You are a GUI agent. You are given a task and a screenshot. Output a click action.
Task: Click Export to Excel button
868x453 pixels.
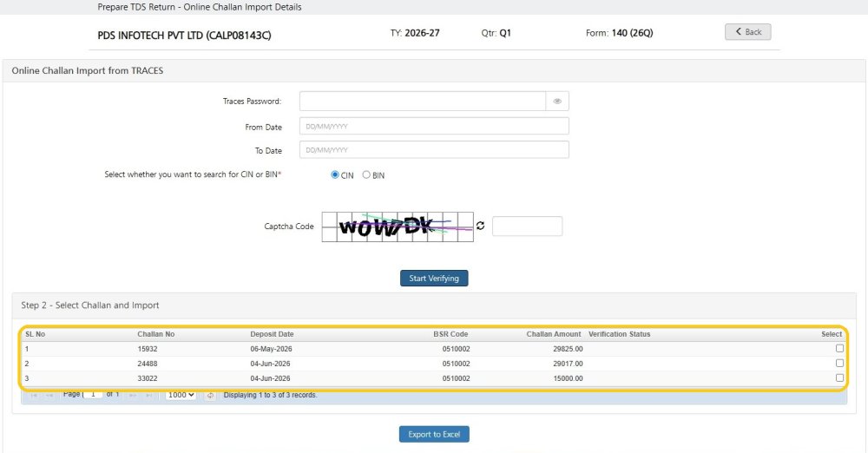click(x=434, y=434)
